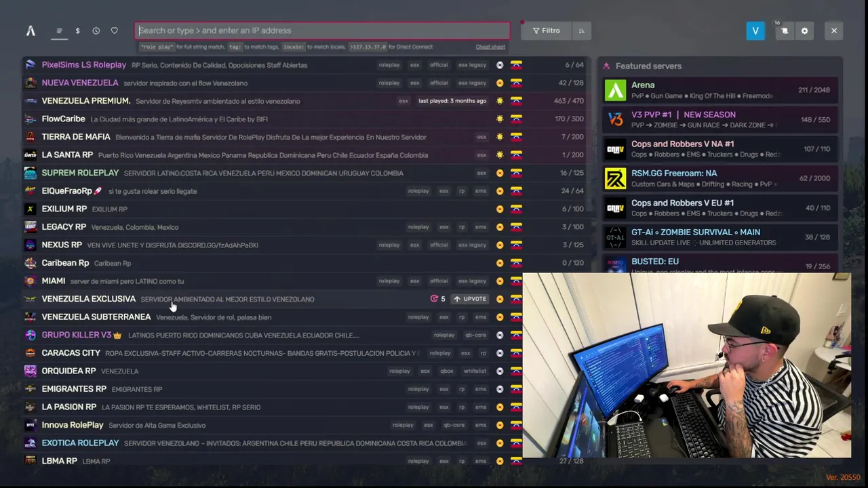Open the sort order dropdown
The width and height of the screenshot is (868, 488).
[581, 30]
